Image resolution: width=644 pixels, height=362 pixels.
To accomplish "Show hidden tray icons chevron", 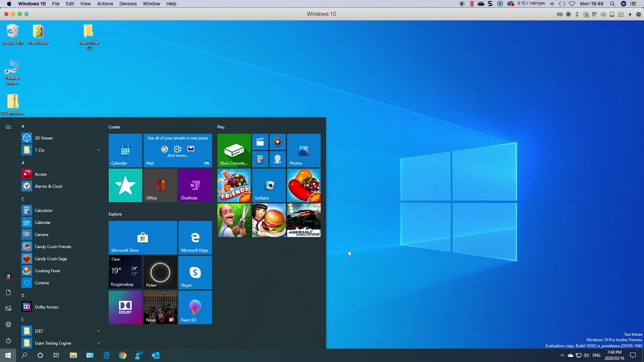I will 562,355.
